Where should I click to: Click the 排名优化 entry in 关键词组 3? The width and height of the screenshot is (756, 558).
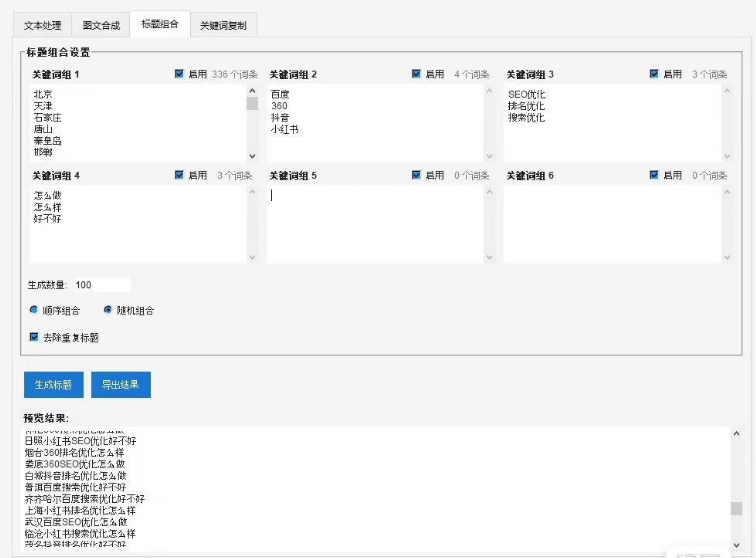526,106
